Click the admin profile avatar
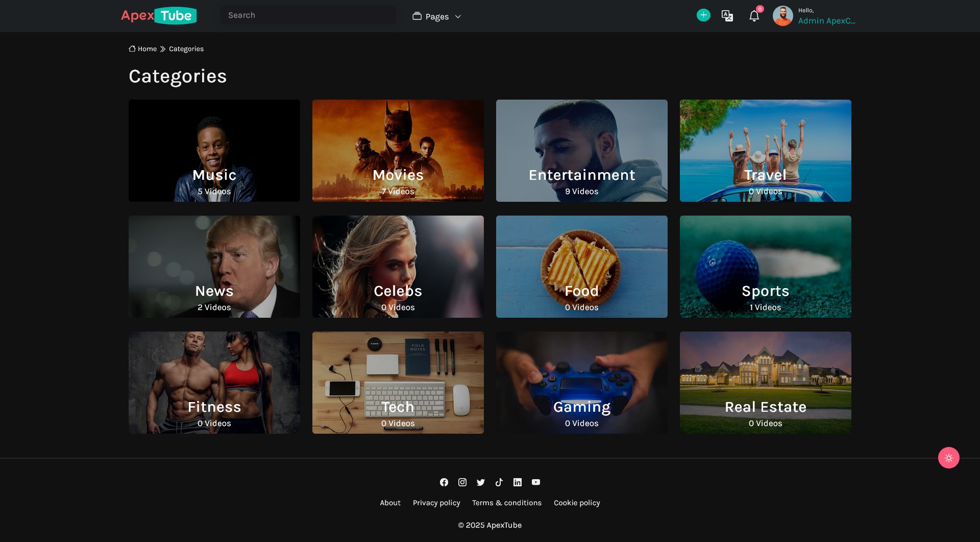This screenshot has width=980, height=542. click(x=782, y=16)
